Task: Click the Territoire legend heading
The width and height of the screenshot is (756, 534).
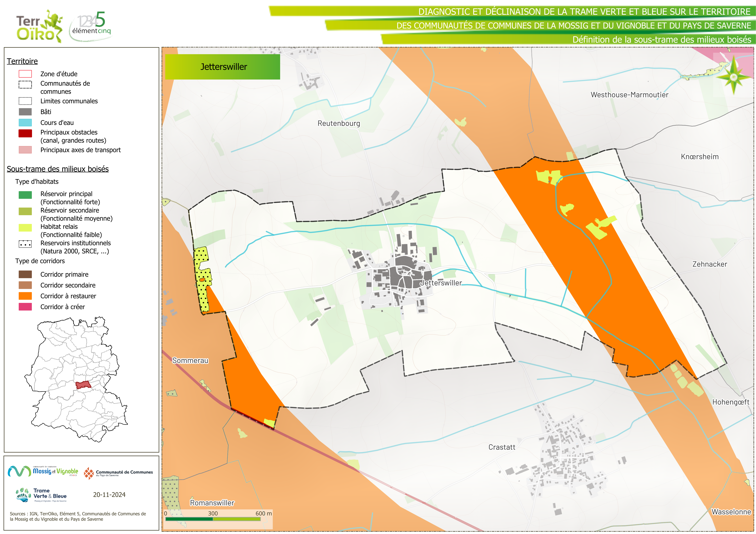Action: pyautogui.click(x=22, y=61)
